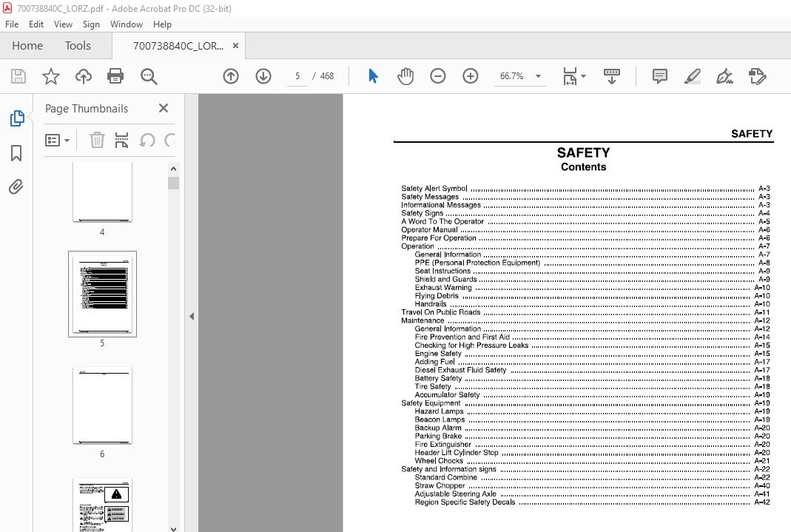The width and height of the screenshot is (791, 532).
Task: Open the zoom level dropdown arrow
Action: coord(538,76)
